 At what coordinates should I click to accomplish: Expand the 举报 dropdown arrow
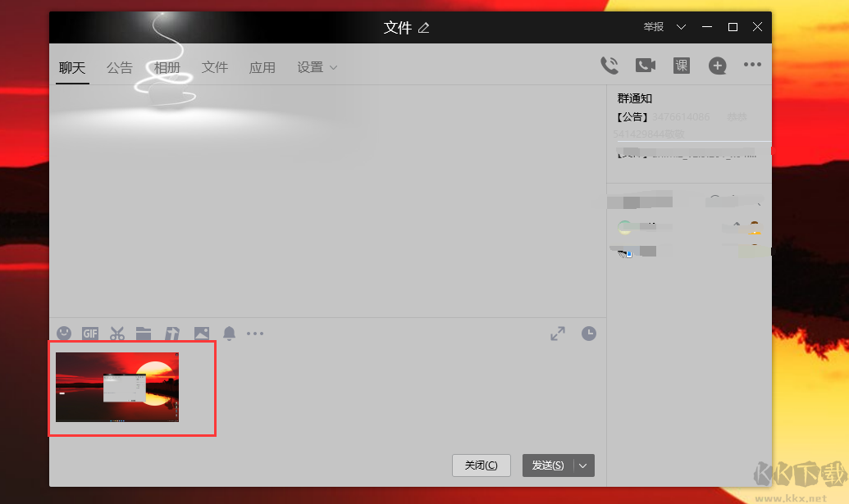pyautogui.click(x=680, y=27)
